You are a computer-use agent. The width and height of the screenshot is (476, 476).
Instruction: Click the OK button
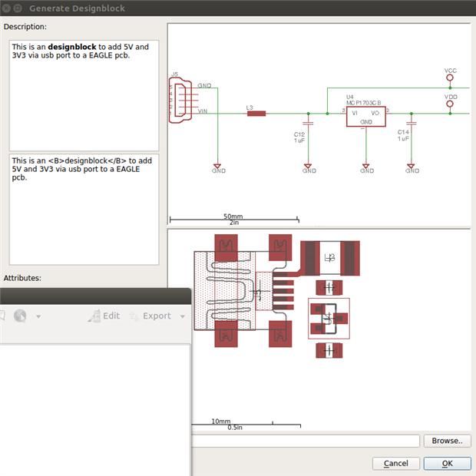coord(447,464)
